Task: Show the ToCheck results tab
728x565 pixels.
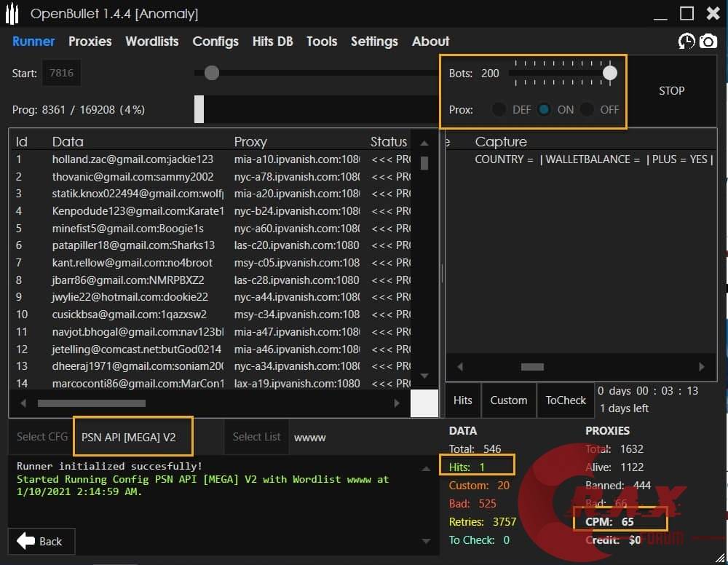Action: click(566, 400)
